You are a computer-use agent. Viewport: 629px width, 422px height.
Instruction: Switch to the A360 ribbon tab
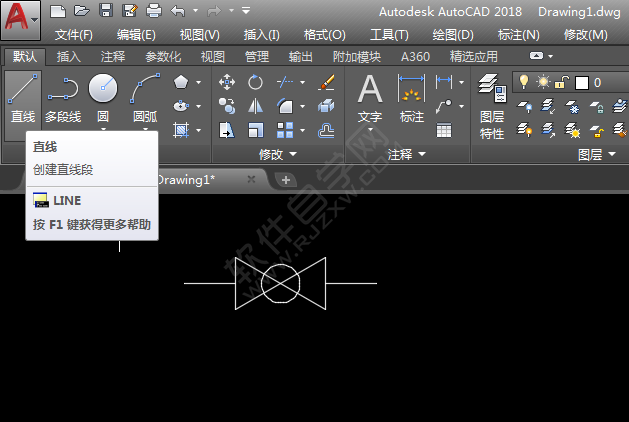point(415,57)
